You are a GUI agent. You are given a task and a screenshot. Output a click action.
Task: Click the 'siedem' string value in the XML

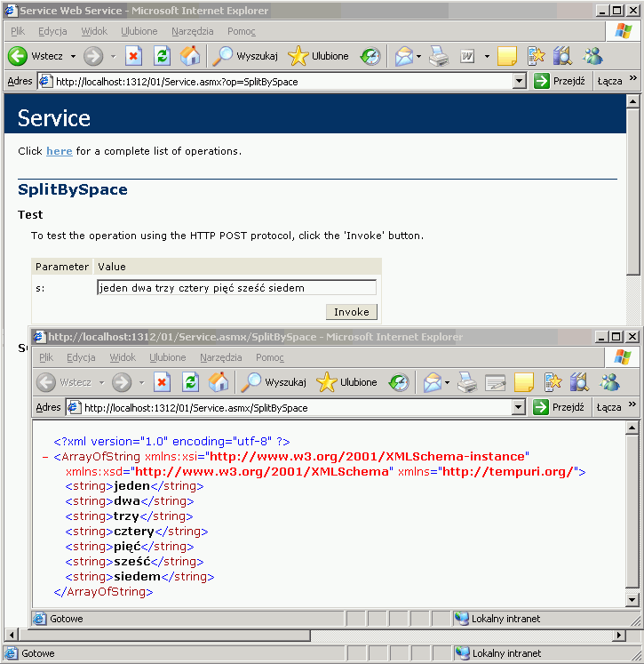tap(137, 576)
